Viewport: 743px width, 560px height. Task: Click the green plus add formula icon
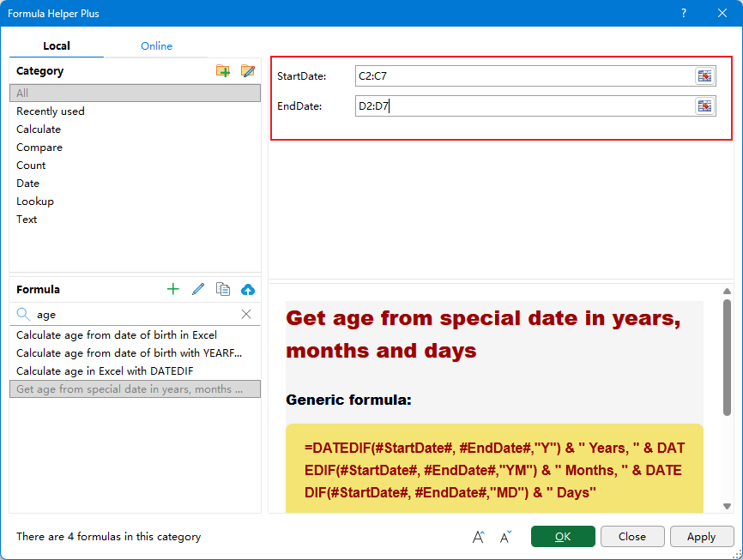click(173, 289)
